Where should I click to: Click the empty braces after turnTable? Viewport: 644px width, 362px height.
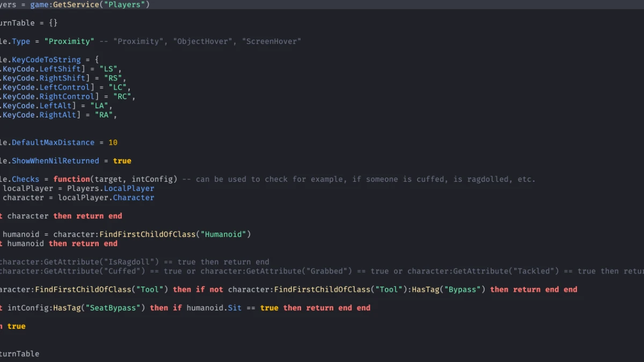tap(53, 23)
